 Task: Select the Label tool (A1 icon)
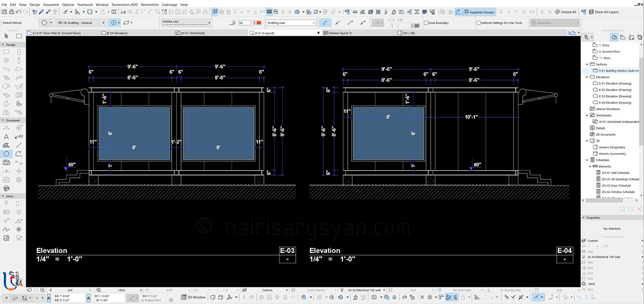coord(19,137)
